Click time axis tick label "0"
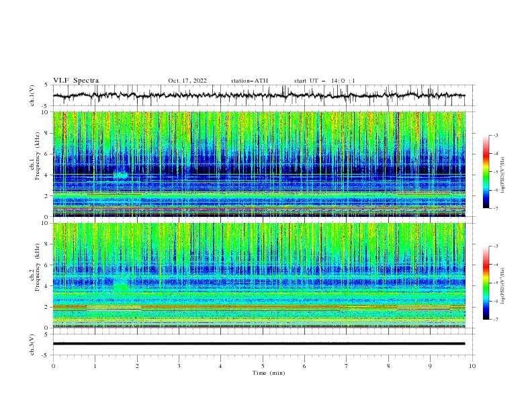The image size is (532, 411). [53, 366]
